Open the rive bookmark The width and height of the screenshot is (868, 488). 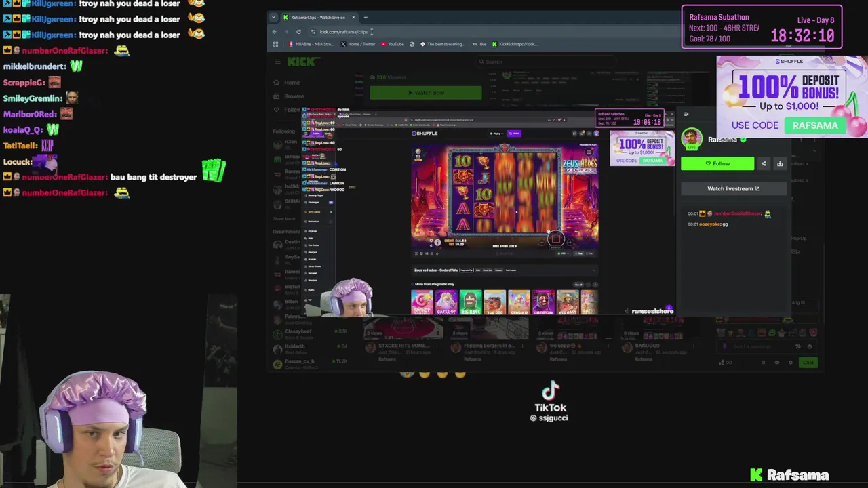tap(480, 44)
